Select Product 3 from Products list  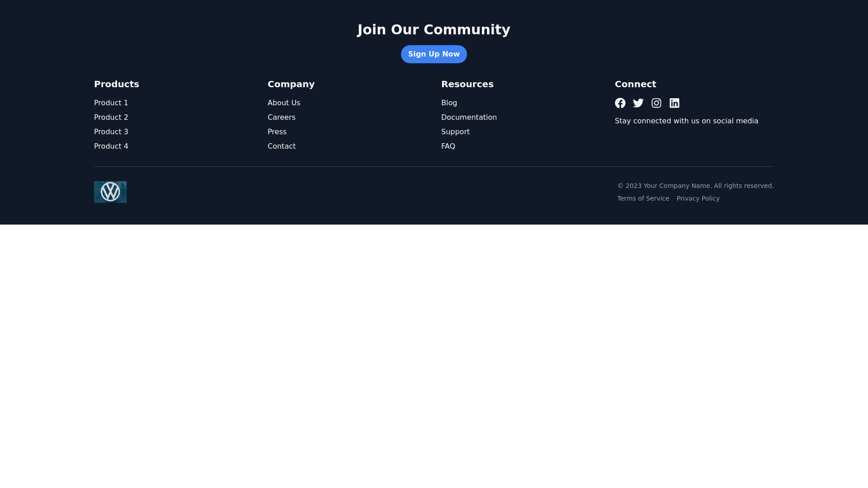111,131
